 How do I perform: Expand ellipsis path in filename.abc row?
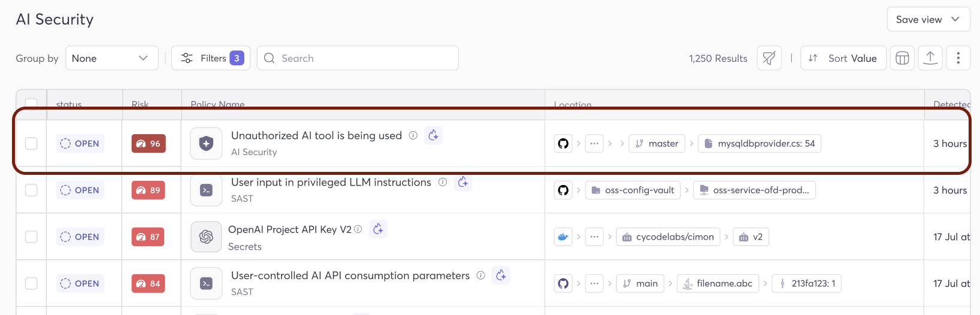coord(594,284)
